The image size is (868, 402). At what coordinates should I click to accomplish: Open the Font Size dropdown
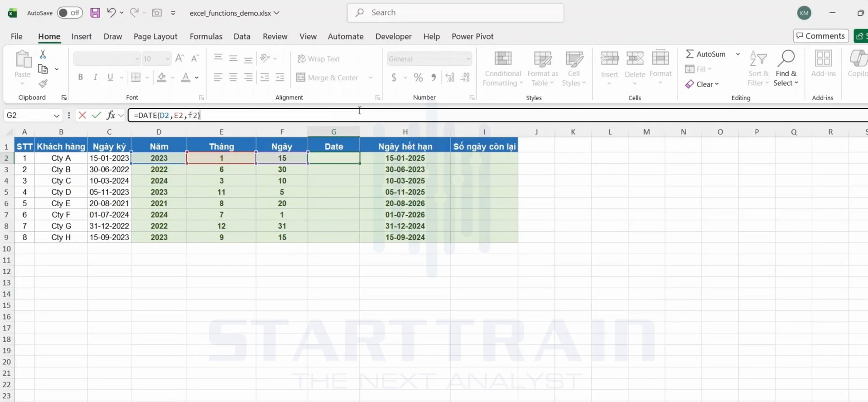pos(168,59)
